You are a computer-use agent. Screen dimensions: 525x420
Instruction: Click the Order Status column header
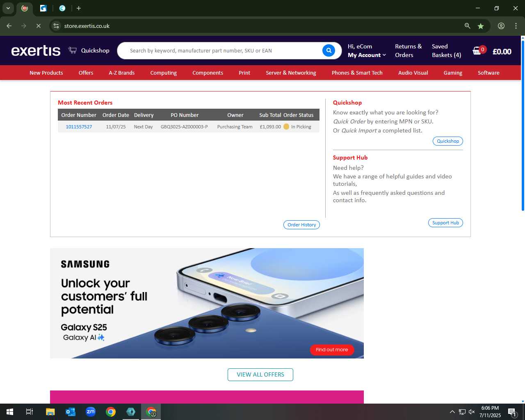(x=298, y=115)
